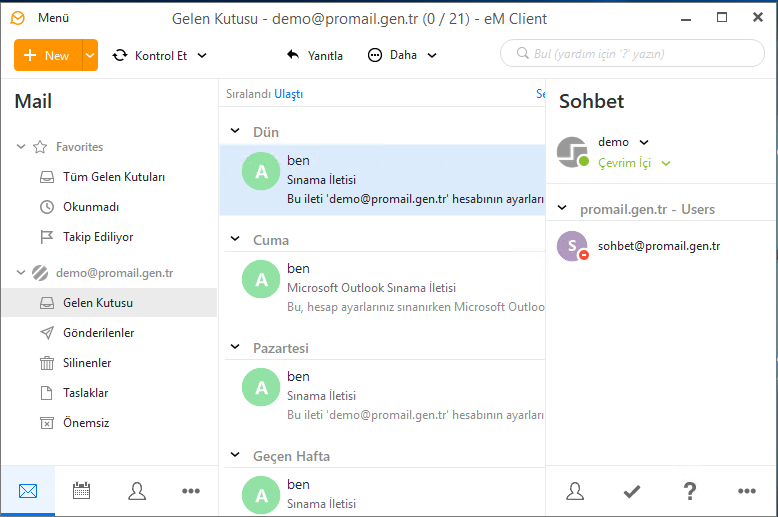Click the Yanıtla reply button
The width and height of the screenshot is (778, 517).
pos(315,56)
